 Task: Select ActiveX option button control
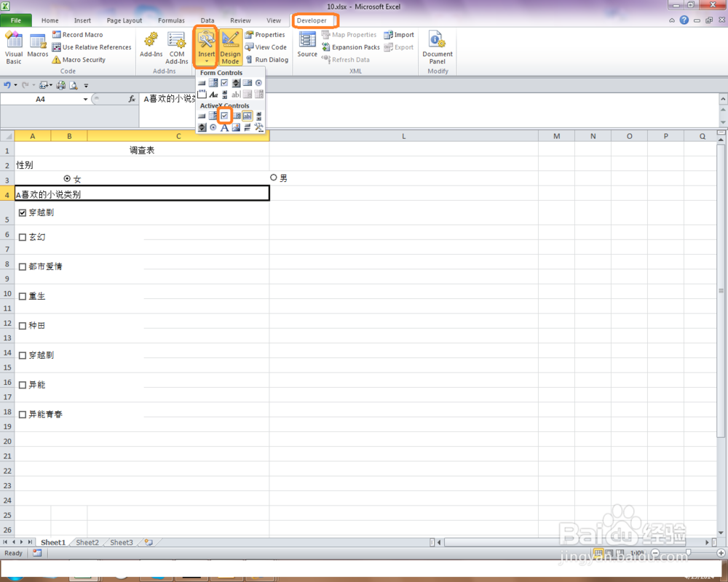click(213, 127)
